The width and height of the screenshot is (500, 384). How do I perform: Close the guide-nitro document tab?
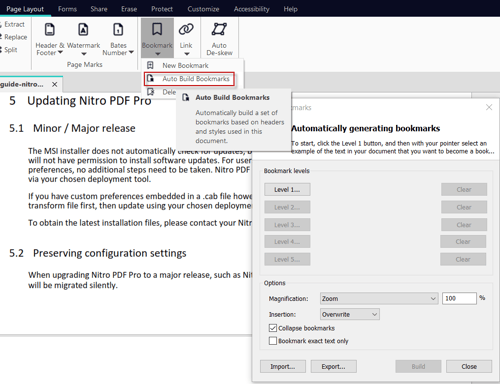pos(54,84)
